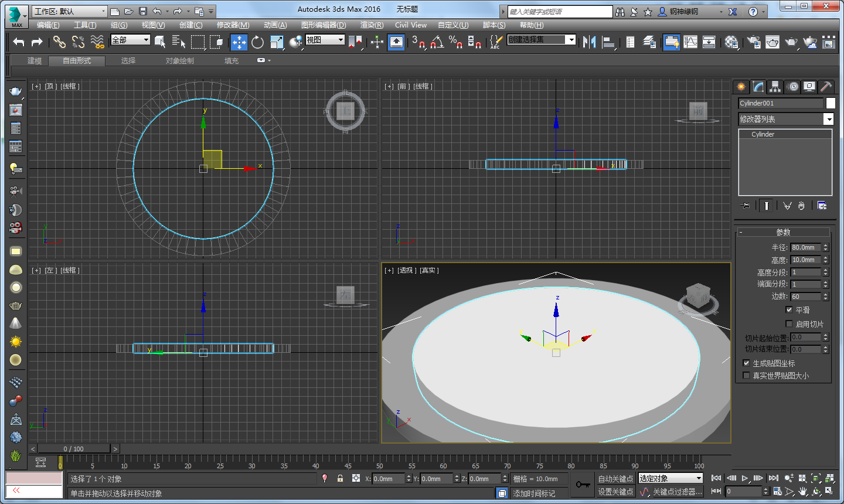Switch to the Utilities command panel tab
The image size is (844, 504).
tap(826, 87)
